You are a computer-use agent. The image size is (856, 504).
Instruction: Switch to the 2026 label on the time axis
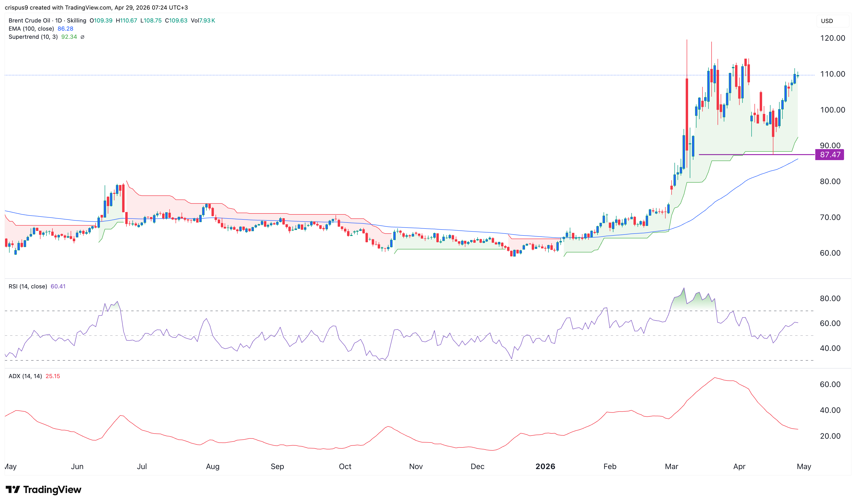click(x=546, y=466)
